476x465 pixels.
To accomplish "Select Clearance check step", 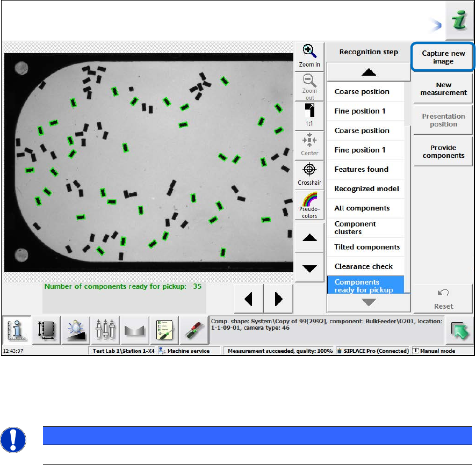I will (x=365, y=266).
